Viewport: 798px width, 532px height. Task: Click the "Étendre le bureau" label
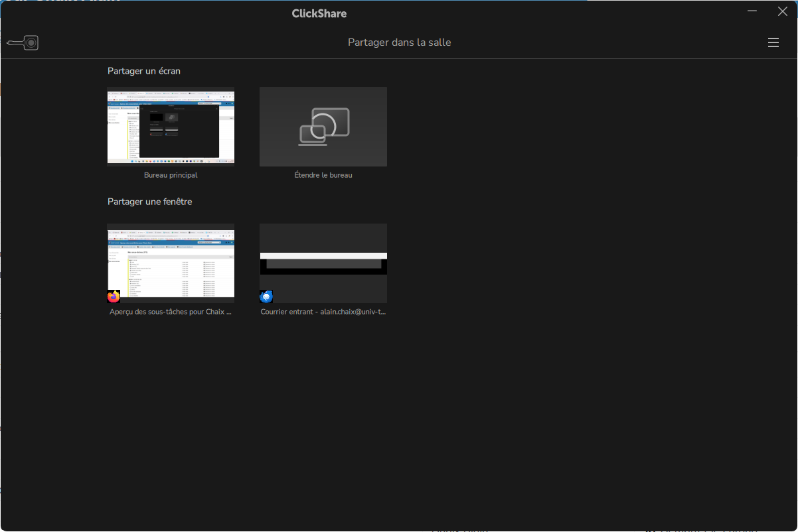[x=323, y=175]
